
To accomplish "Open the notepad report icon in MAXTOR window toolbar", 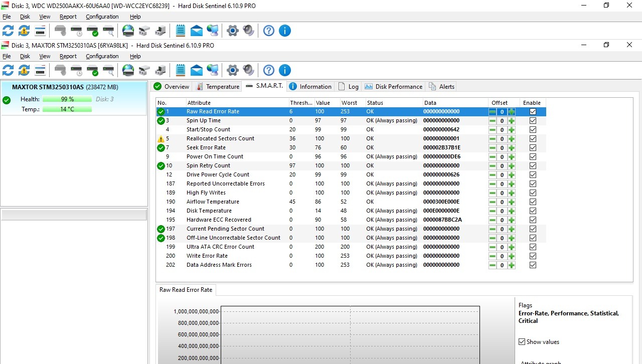I will click(181, 70).
